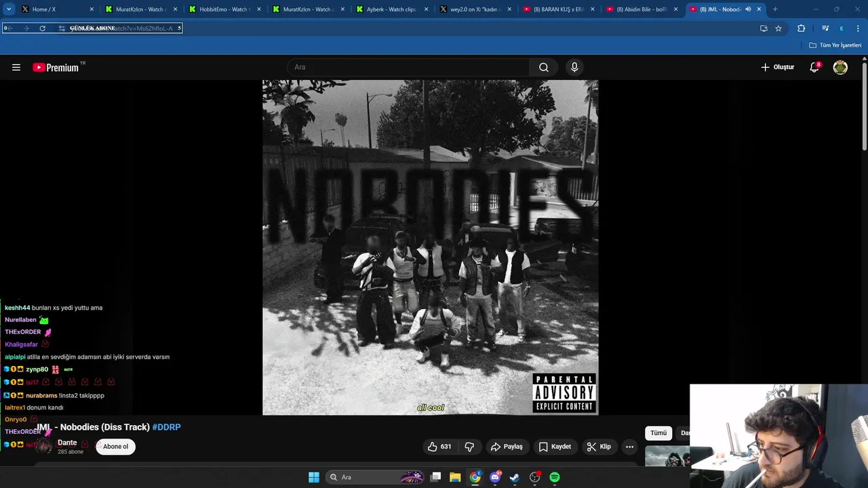The height and width of the screenshot is (488, 868).
Task: Open the Windows Start menu
Action: click(314, 477)
